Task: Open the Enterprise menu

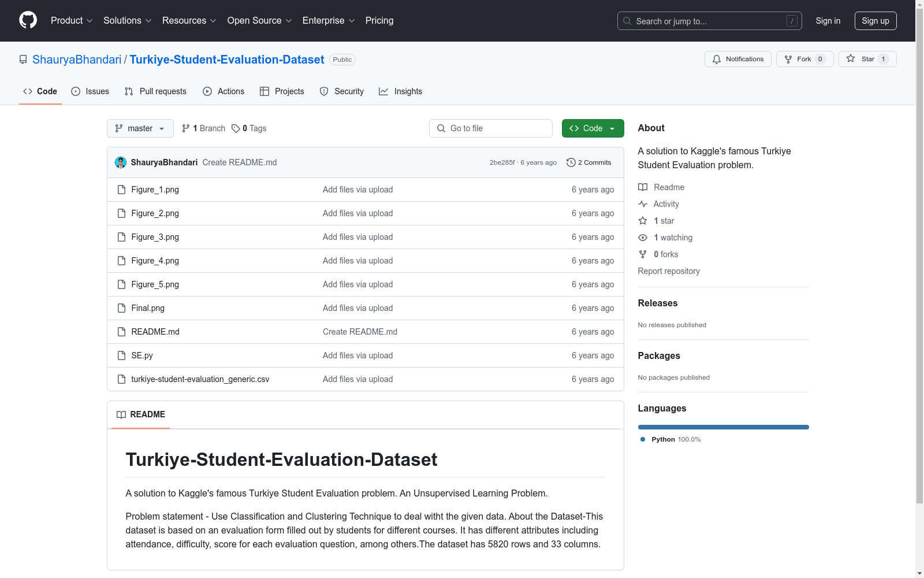Action: [x=328, y=20]
